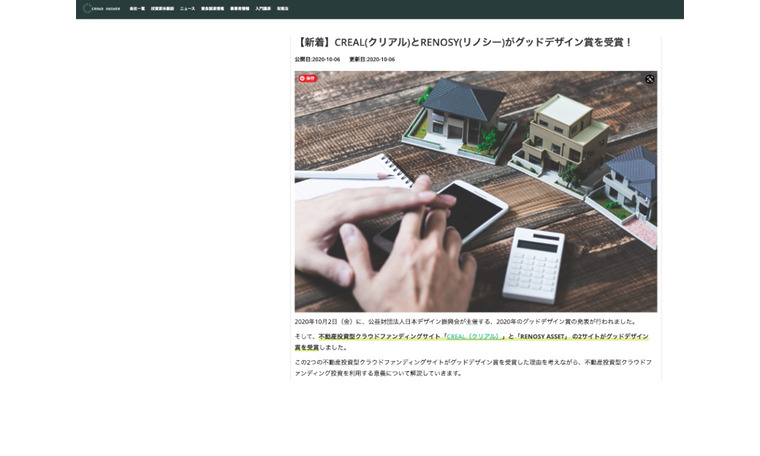Go to the ニュース section in the top nav
Screen dimensions: 760x456
[187, 8]
